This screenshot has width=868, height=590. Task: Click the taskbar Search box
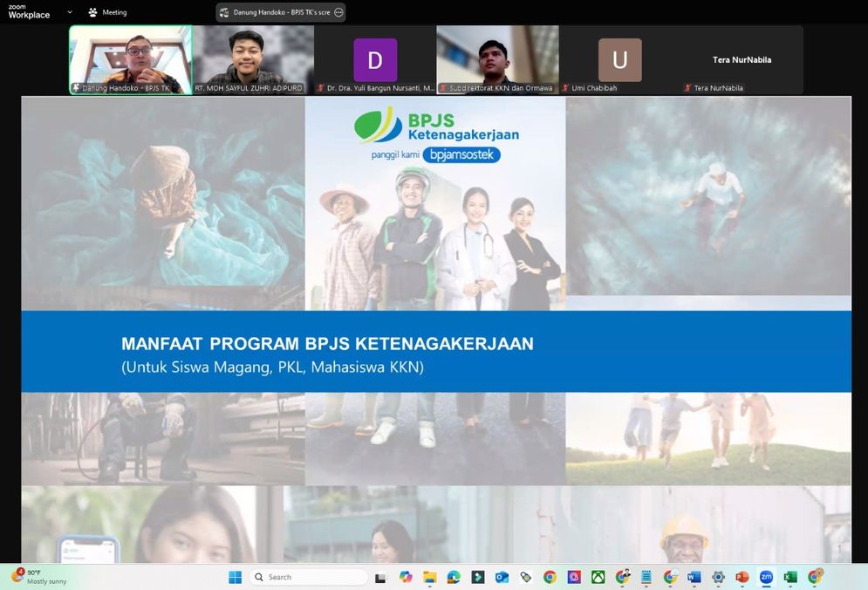click(x=309, y=577)
